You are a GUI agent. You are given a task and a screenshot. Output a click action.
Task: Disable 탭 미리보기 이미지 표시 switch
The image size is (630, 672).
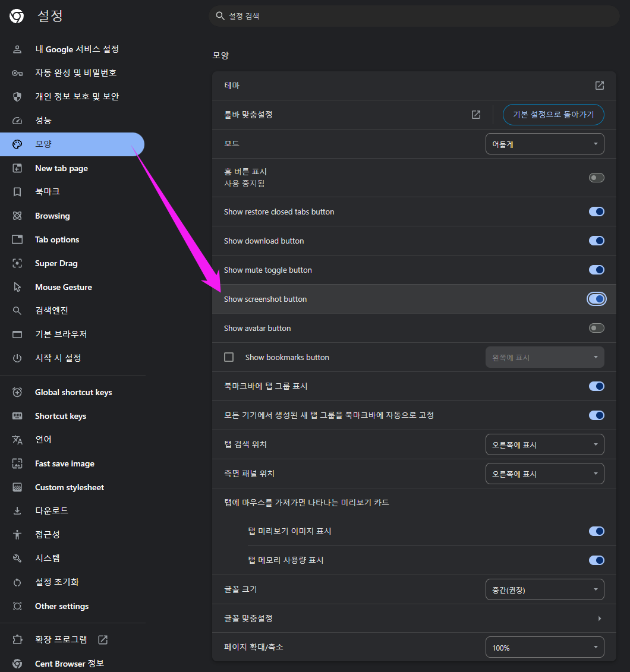click(x=596, y=531)
